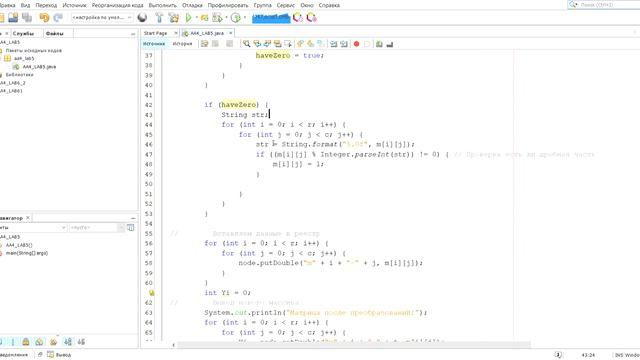Close the AA4_LAB5.java editor tab

(x=231, y=33)
